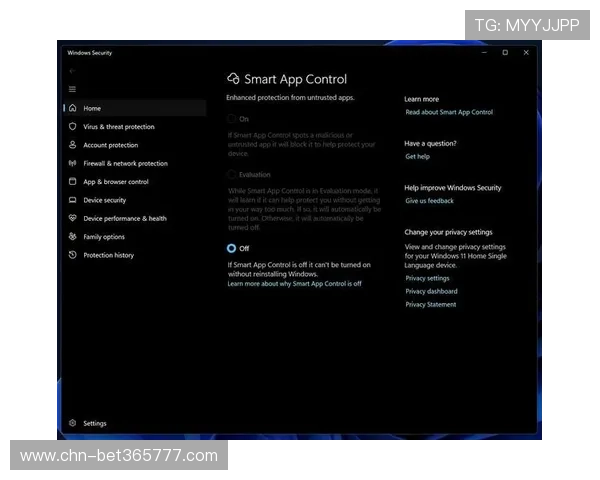
Task: Open the hamburger navigation menu
Action: (x=72, y=89)
